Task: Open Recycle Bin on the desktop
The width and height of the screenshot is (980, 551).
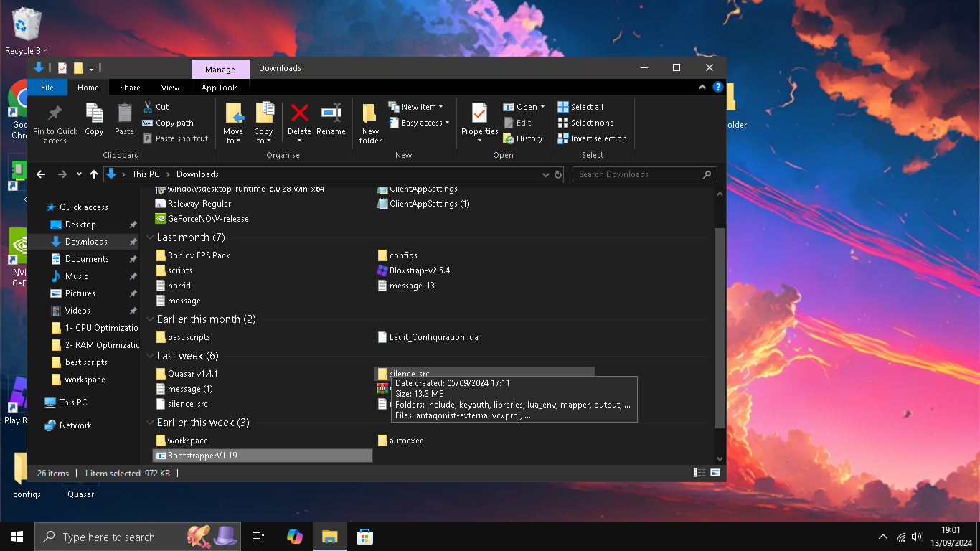Action: (x=27, y=31)
